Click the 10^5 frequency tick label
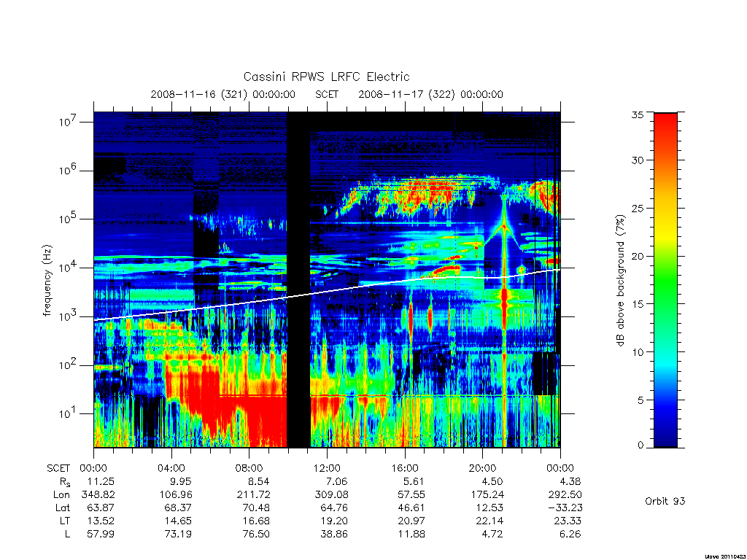The image size is (747, 560). (x=68, y=219)
